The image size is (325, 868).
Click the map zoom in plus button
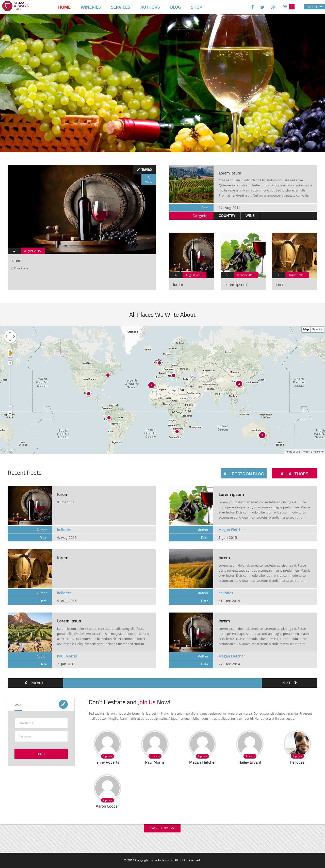(x=10, y=363)
